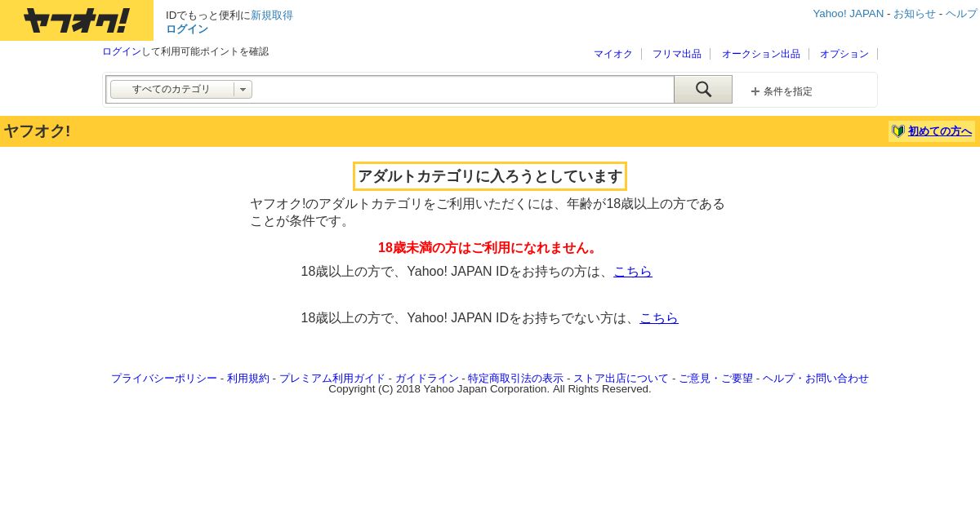Click the 初めての方へ link
Screen dimensions: 980x514
[x=940, y=131]
